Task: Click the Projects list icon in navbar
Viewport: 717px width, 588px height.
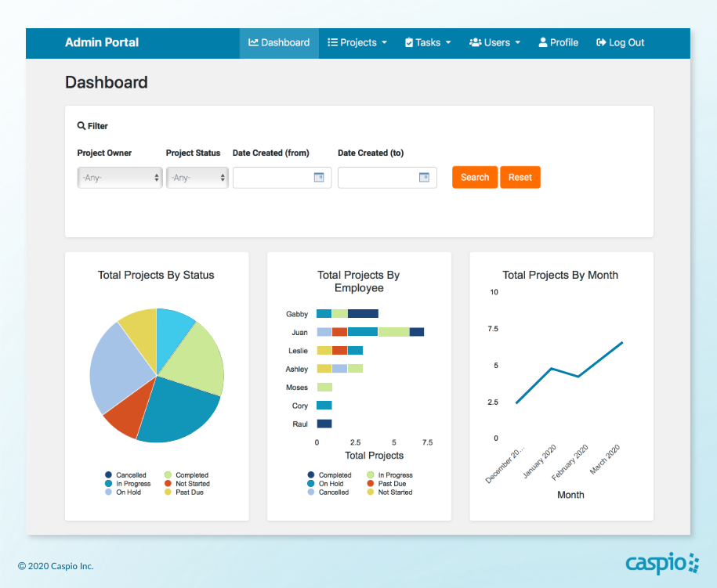Action: [x=332, y=43]
